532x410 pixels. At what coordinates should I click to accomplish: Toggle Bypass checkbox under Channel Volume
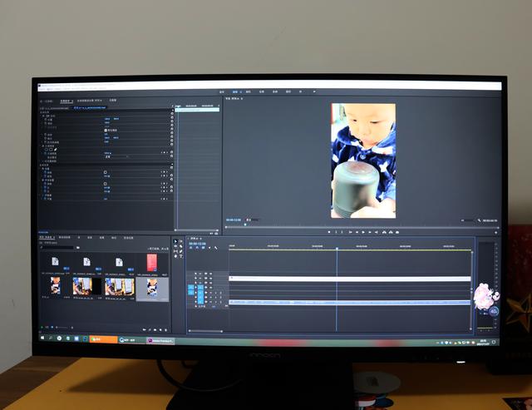tap(106, 184)
